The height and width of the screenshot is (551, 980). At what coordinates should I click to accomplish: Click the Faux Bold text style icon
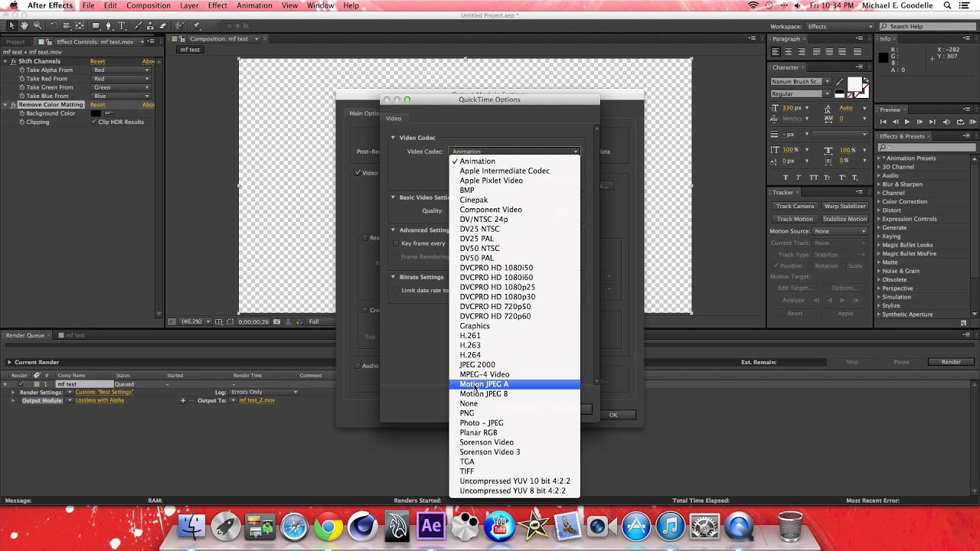786,178
